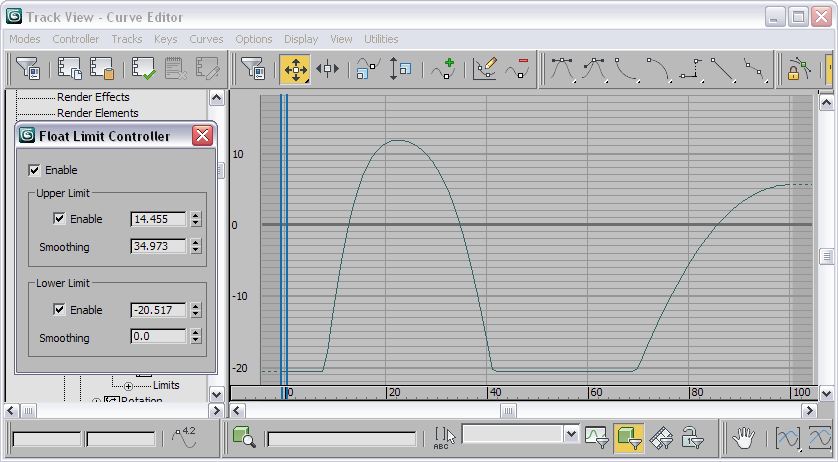Click Zoom Horizontal Extents icon

788,438
